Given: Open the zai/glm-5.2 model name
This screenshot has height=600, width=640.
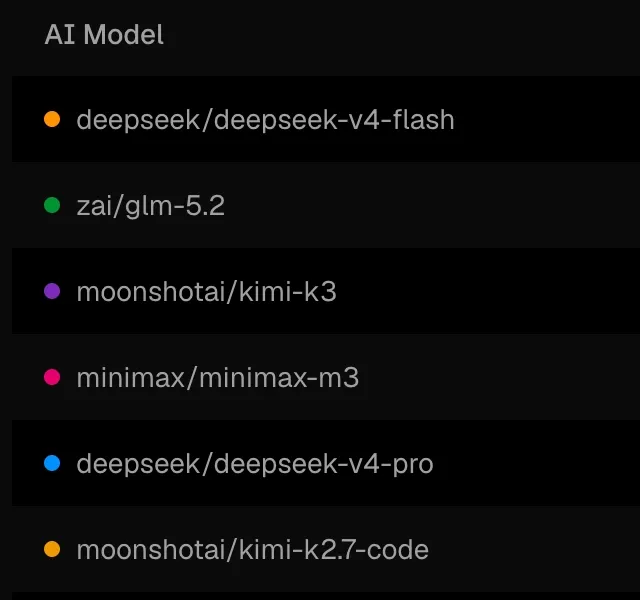Looking at the screenshot, I should 151,206.
